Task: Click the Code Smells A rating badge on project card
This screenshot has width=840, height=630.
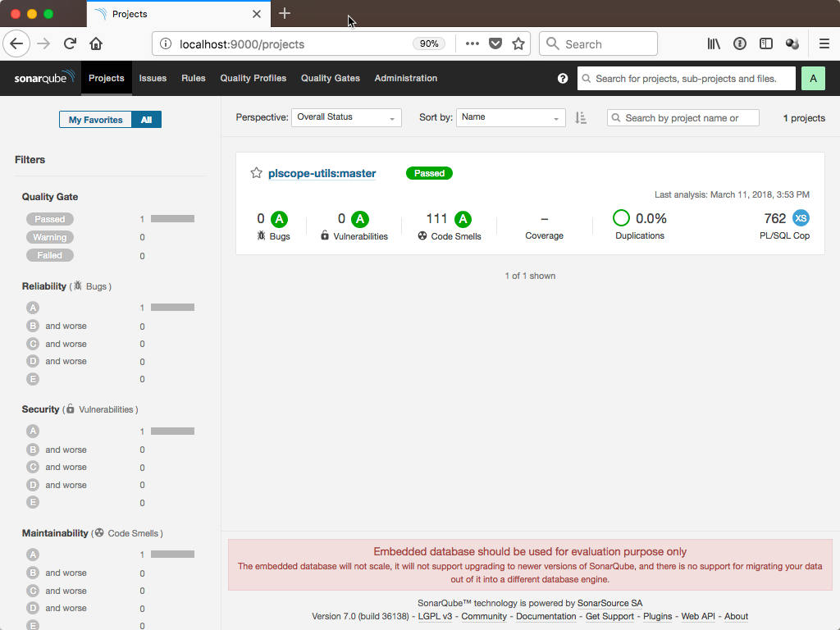Action: [x=463, y=219]
